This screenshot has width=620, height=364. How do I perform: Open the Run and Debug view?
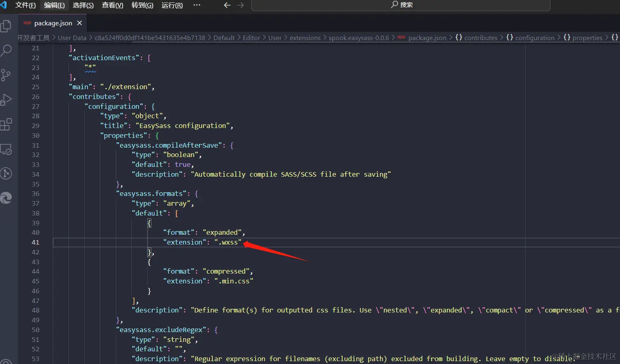click(6, 100)
